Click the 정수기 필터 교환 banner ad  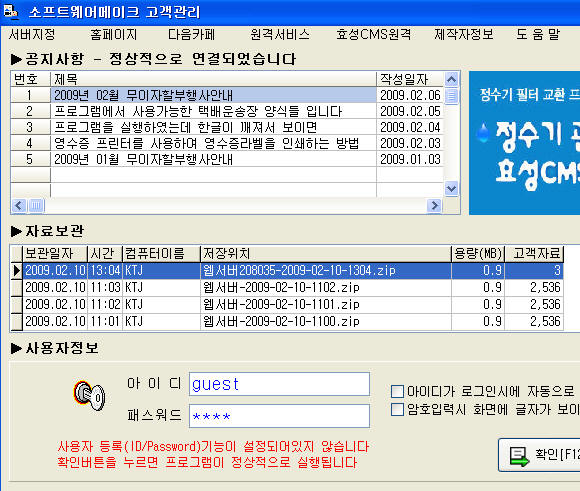coord(525,143)
